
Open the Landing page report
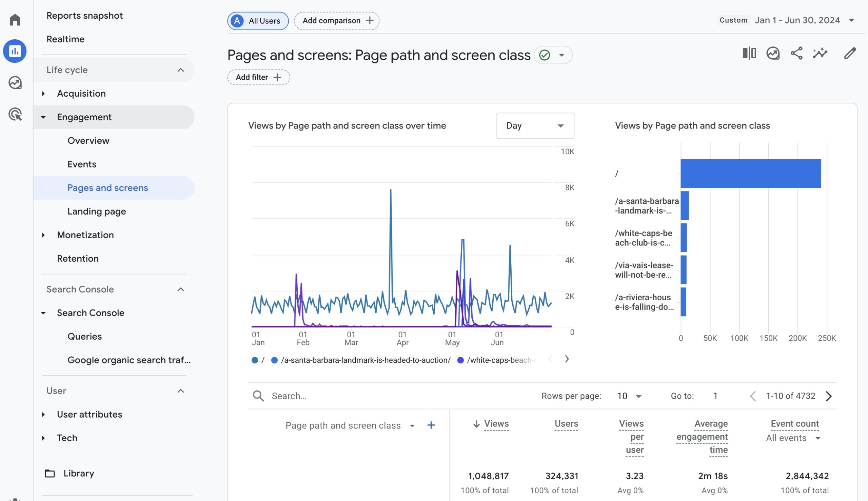click(x=96, y=211)
